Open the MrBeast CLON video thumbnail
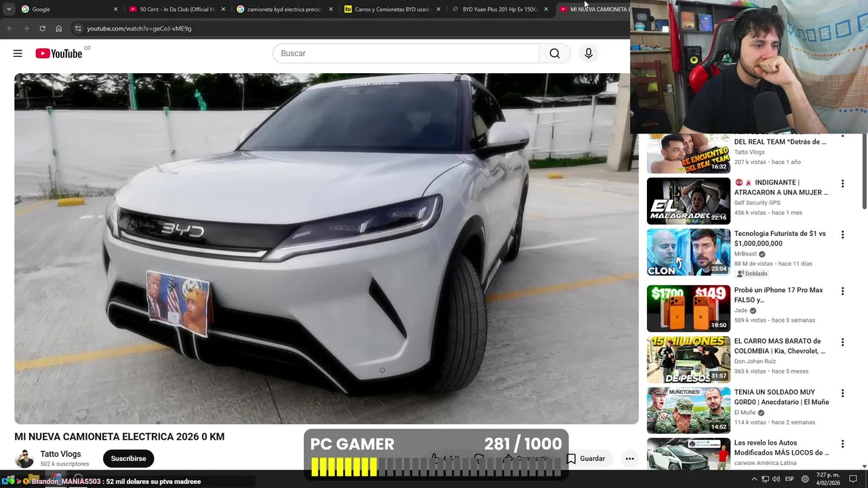Screen dimensions: 868x488 point(688,252)
